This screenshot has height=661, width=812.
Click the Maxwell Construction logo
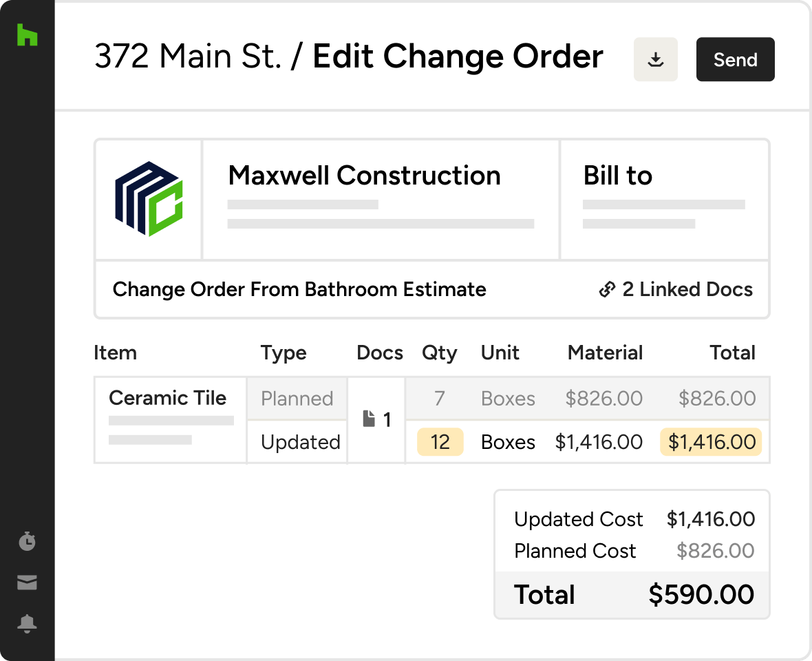coord(148,199)
